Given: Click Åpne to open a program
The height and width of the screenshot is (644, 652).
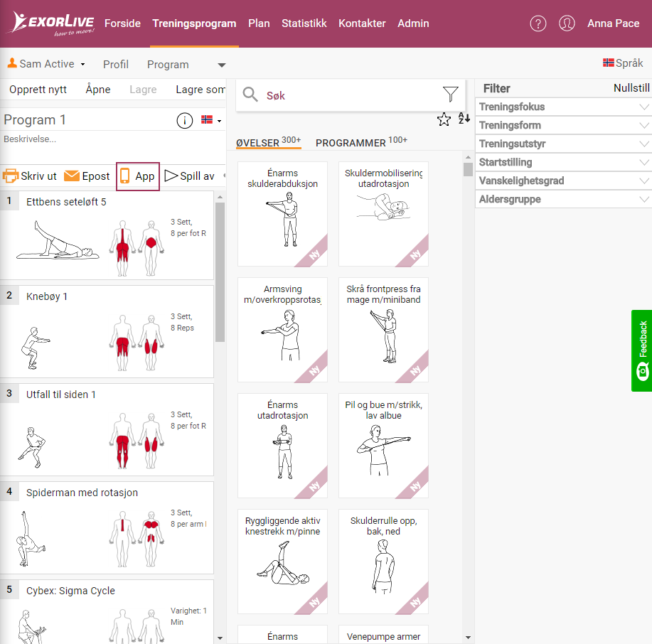Looking at the screenshot, I should [x=97, y=90].
